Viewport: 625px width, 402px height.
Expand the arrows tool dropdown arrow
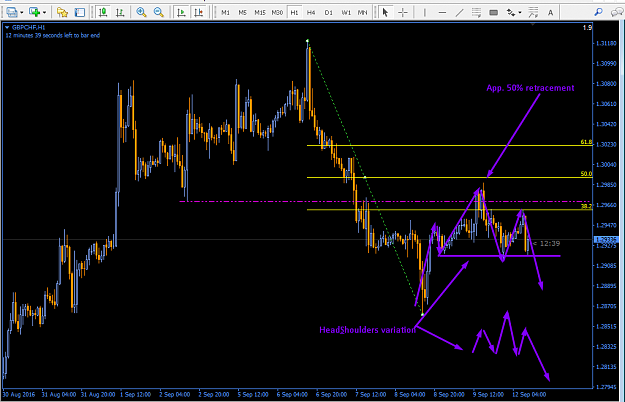(520, 13)
